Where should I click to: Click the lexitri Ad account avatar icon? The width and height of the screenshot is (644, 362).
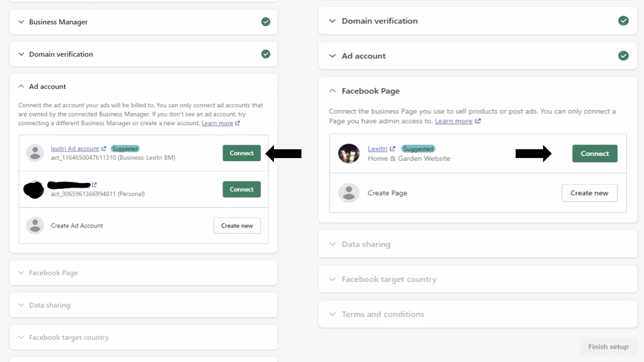pos(35,153)
